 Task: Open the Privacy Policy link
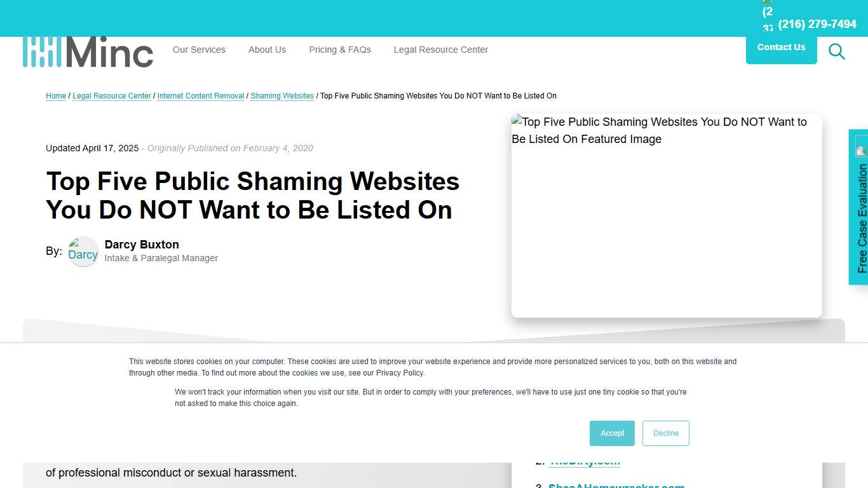pyautogui.click(x=400, y=373)
